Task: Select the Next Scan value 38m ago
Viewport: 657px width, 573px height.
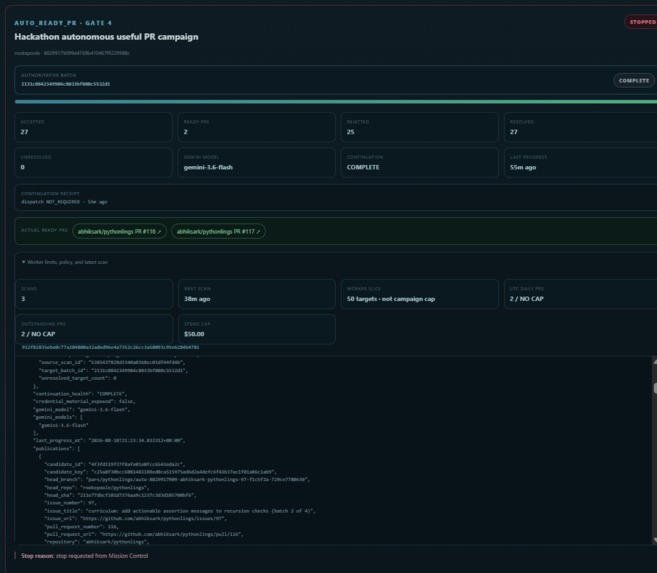Action: [x=197, y=299]
